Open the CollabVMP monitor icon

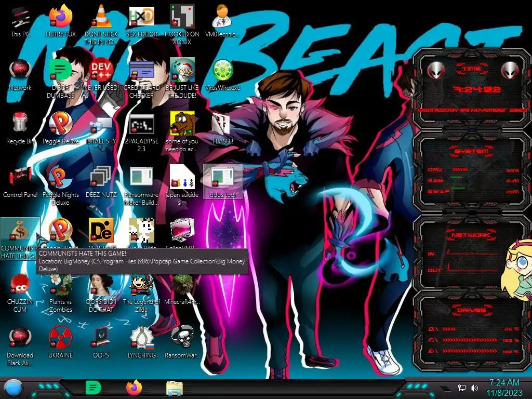[x=182, y=231]
